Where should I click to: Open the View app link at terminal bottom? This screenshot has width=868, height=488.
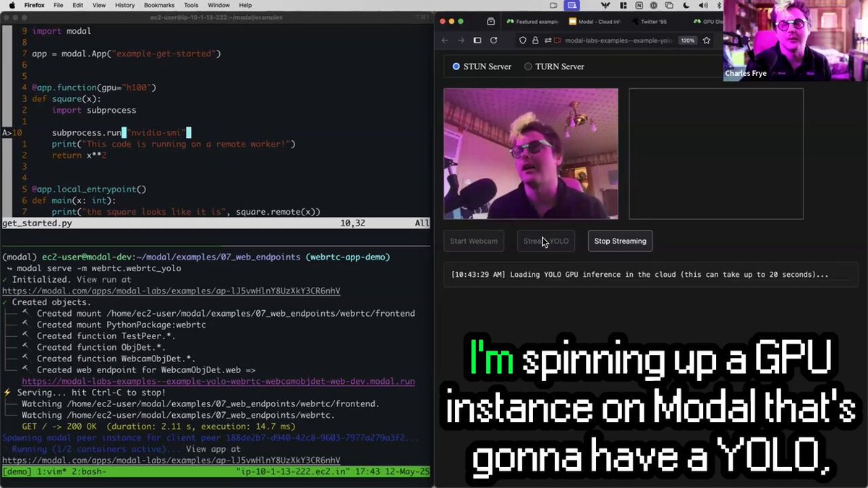pos(171,460)
